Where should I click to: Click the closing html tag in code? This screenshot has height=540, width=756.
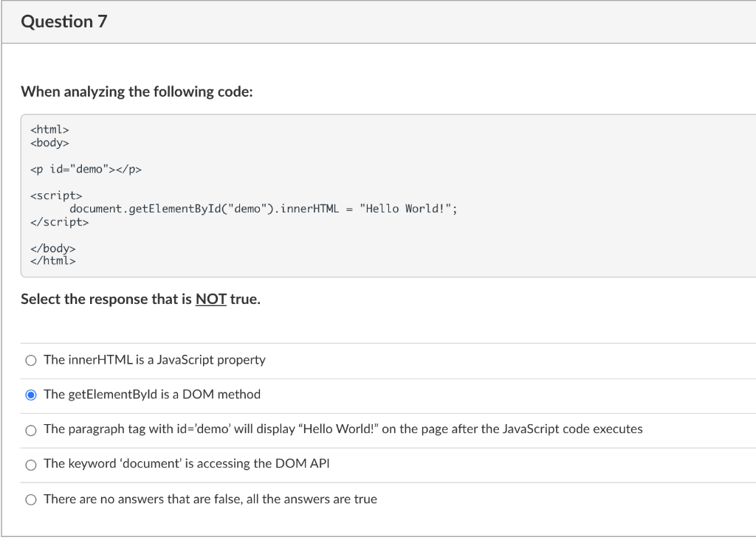[52, 261]
